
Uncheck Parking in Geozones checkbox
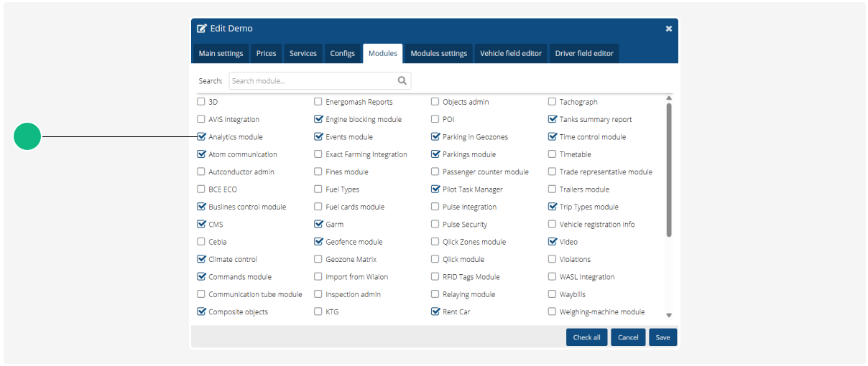click(435, 136)
